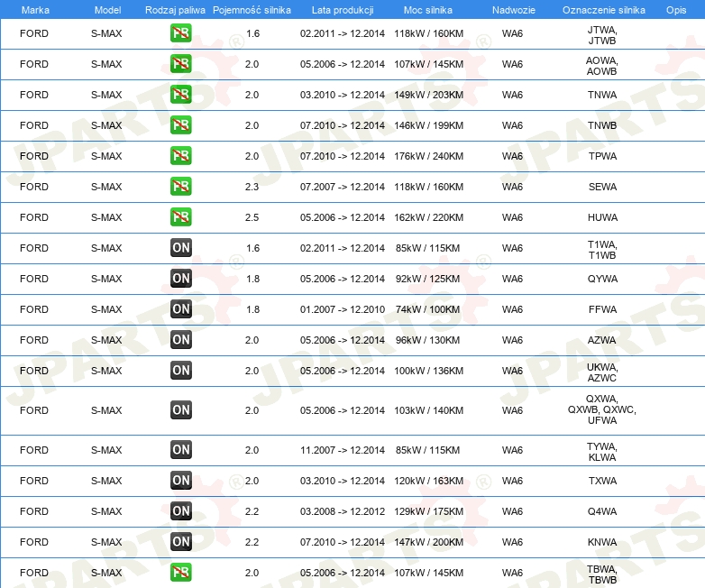Screen dimensions: 705x588
Task: Click the ON diesel icon in the TYWA row
Action: coord(180,449)
